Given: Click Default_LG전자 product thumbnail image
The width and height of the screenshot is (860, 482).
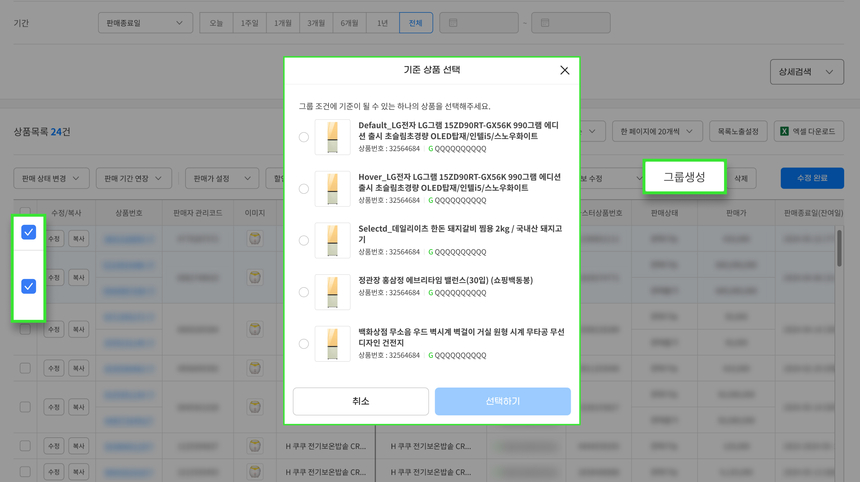Looking at the screenshot, I should [x=332, y=137].
